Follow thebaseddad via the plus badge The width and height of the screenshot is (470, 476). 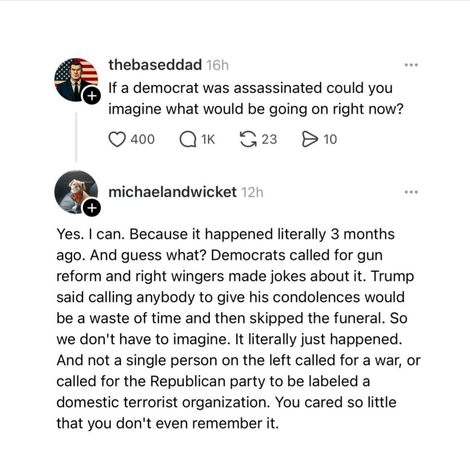[92, 96]
